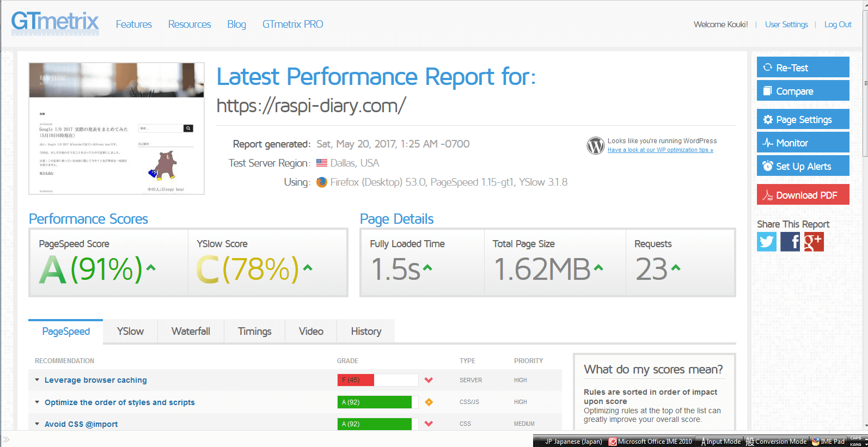This screenshot has height=447, width=868.
Task: Click up arrow beside Requests count
Action: (x=676, y=267)
